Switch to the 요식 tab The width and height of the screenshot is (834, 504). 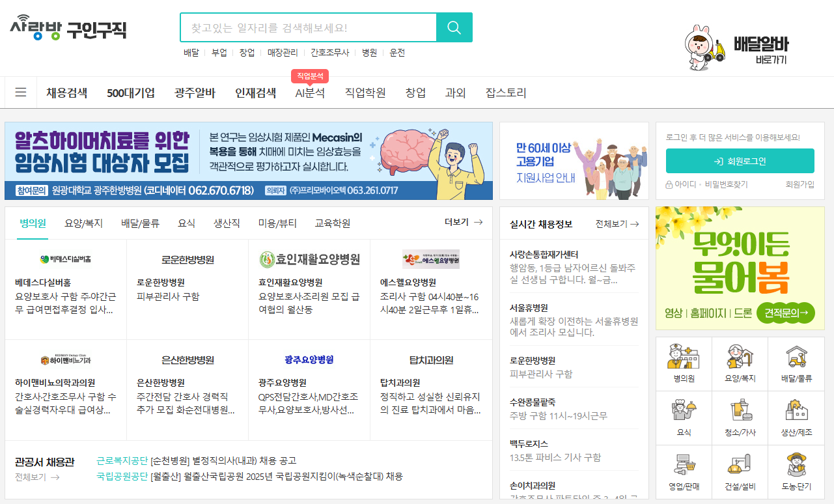tap(186, 223)
